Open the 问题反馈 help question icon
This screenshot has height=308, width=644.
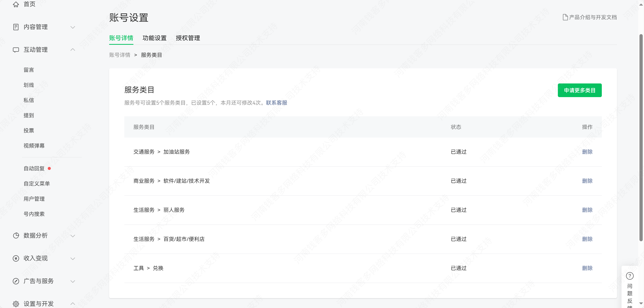coord(630,276)
